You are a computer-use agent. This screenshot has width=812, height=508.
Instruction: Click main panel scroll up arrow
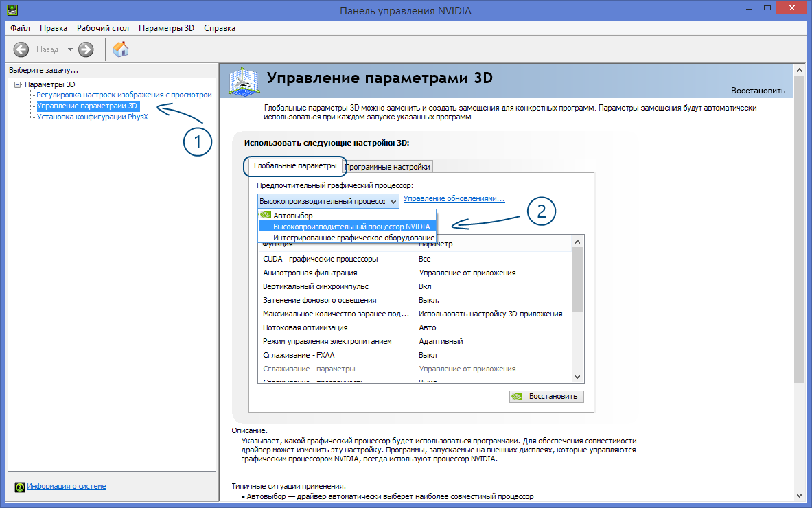point(798,70)
